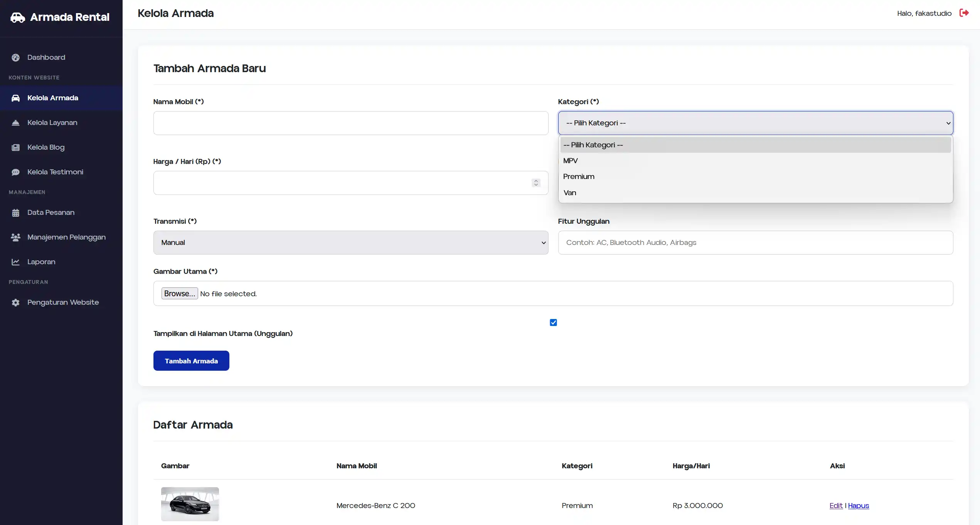Viewport: 980px width, 525px height.
Task: Click the Browse file button
Action: (x=179, y=294)
